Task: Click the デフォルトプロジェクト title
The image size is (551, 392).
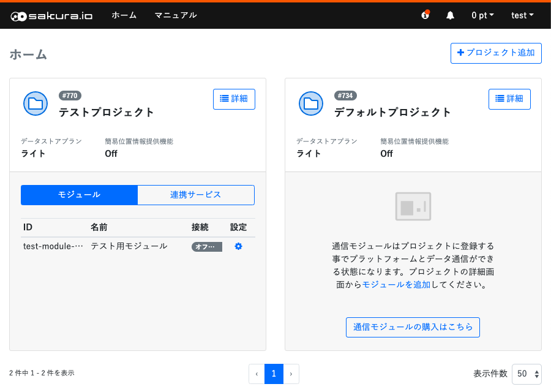Action: click(x=392, y=112)
